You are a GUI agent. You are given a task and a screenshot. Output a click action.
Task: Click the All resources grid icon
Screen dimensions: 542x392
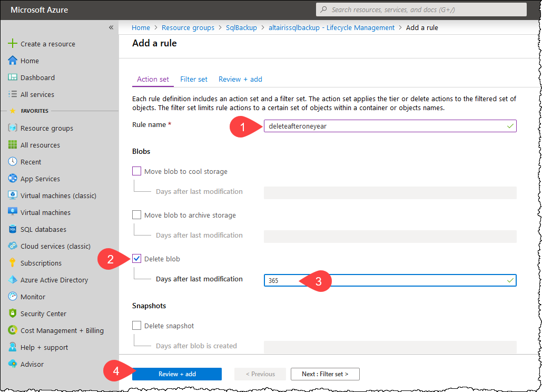pyautogui.click(x=13, y=144)
